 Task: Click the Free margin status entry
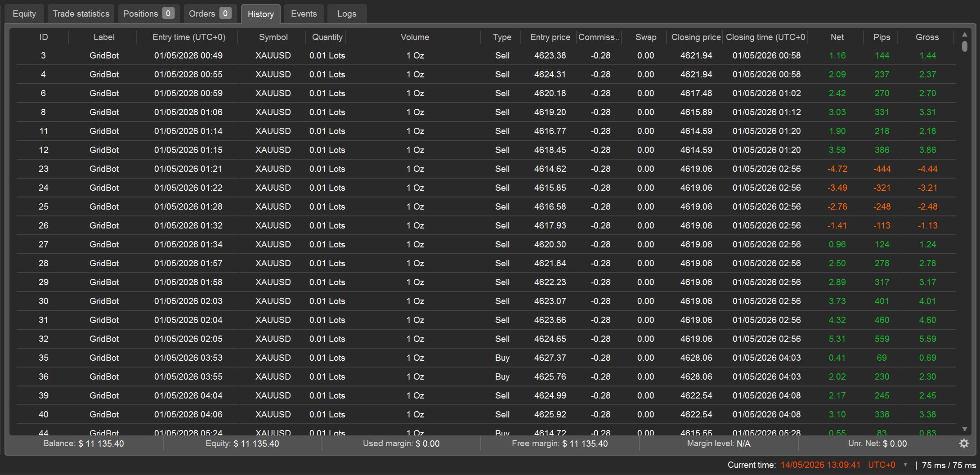tap(560, 444)
